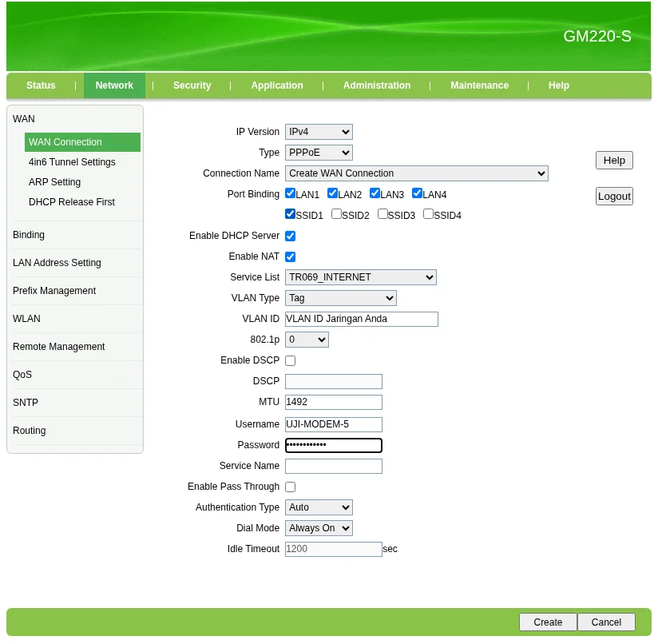Image resolution: width=658 pixels, height=644 pixels.
Task: Click the Logout button
Action: pos(614,197)
